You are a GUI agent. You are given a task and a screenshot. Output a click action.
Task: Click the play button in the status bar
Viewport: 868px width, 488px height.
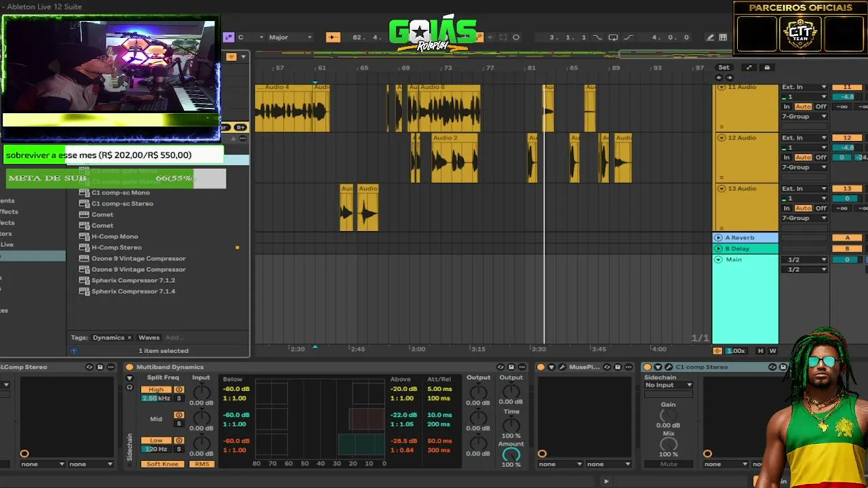point(606,481)
